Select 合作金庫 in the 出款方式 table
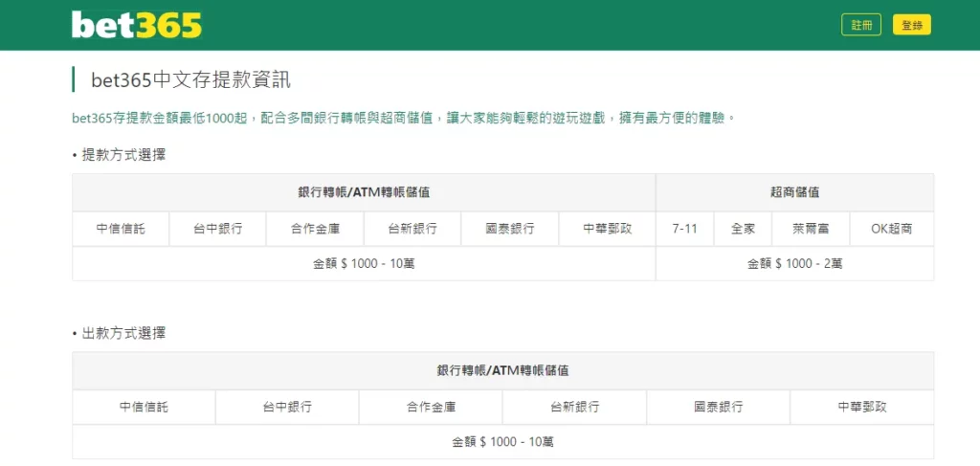The image size is (980, 466). [431, 408]
